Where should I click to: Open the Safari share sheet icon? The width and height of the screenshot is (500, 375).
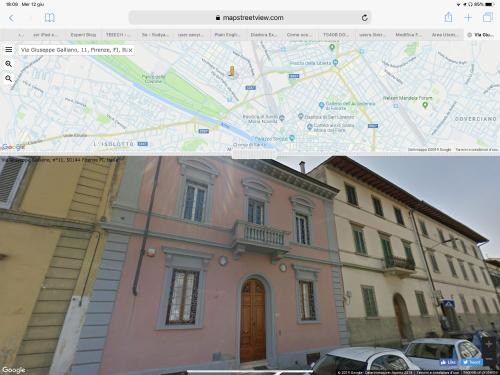(448, 17)
